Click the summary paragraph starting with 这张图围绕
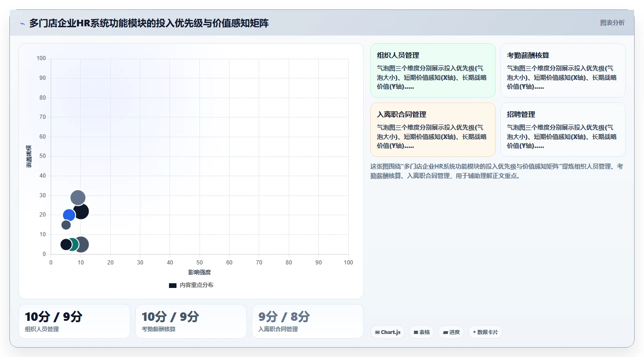The height and width of the screenshot is (357, 644). pos(498,171)
